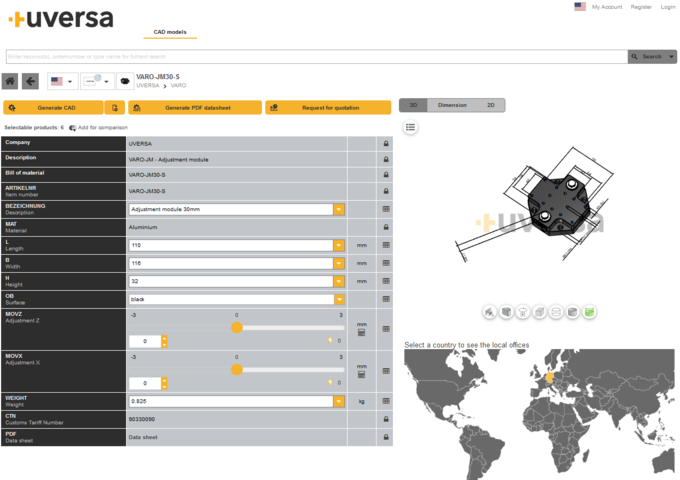Click Request for quotation button

[x=328, y=108]
